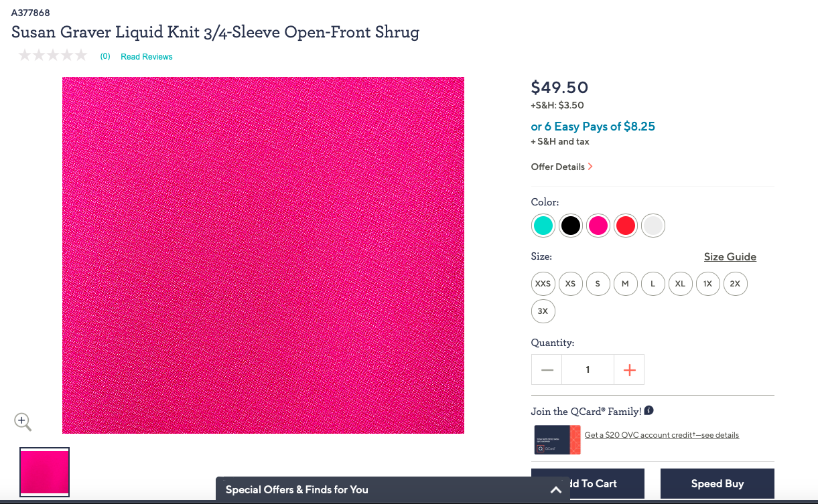The width and height of the screenshot is (818, 504).
Task: Select the teal color swatch
Action: [x=543, y=226]
